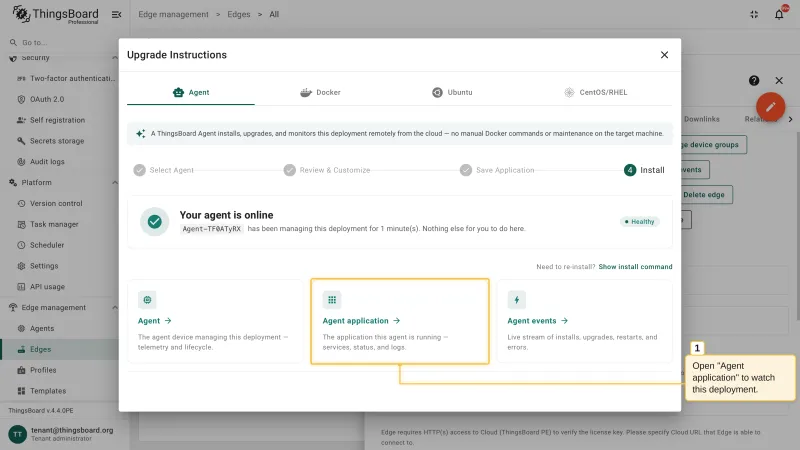Go to Save Application step
The width and height of the screenshot is (800, 450).
[x=497, y=170]
